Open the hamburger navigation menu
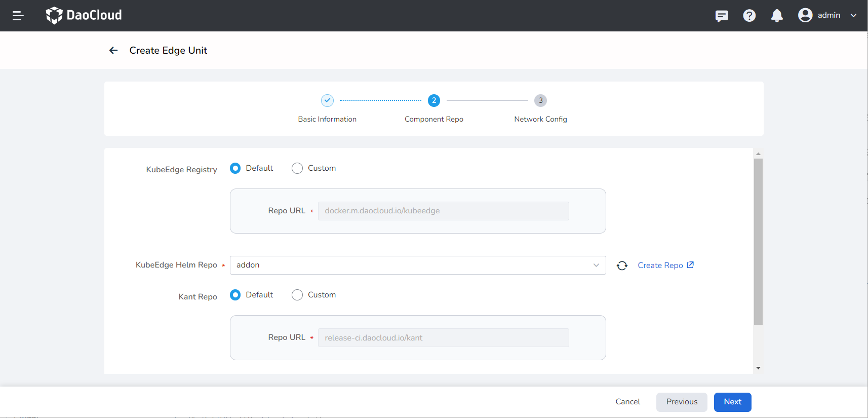Image resolution: width=868 pixels, height=418 pixels. (x=18, y=16)
